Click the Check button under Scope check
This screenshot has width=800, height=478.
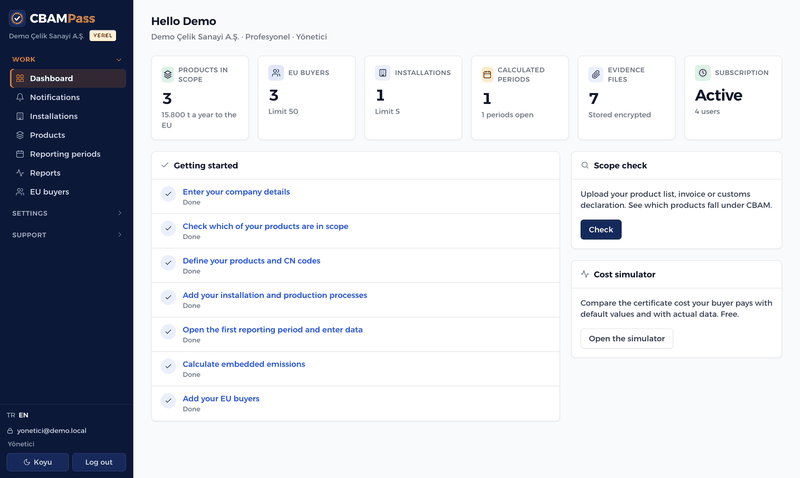(601, 230)
